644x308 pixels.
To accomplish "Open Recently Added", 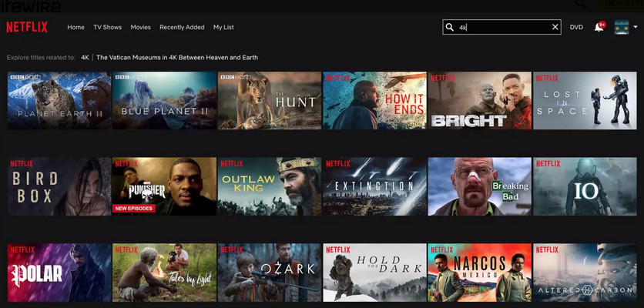I will [182, 27].
